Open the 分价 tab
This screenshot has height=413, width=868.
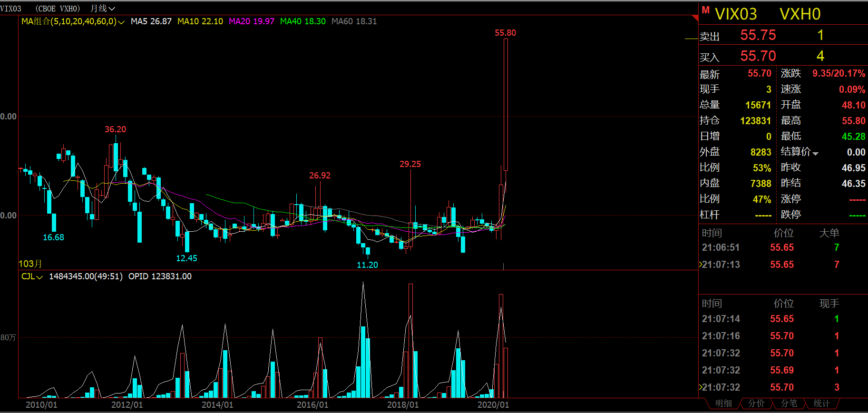click(x=756, y=403)
